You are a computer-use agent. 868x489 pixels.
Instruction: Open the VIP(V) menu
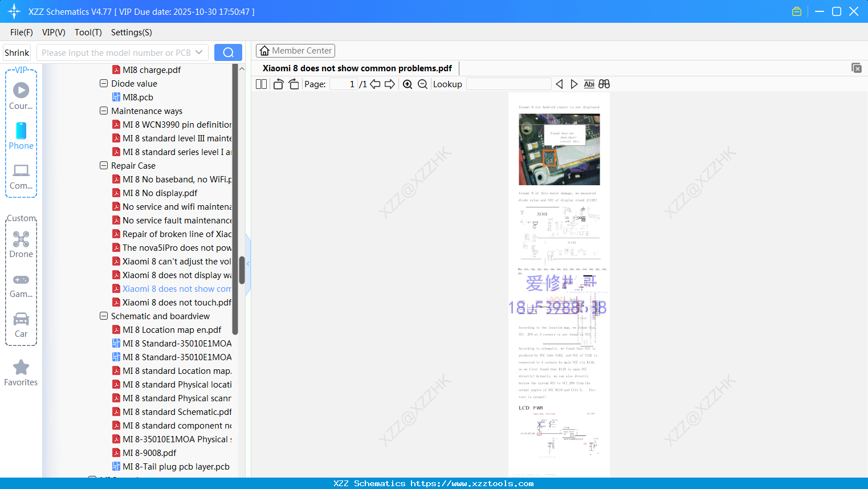click(54, 32)
